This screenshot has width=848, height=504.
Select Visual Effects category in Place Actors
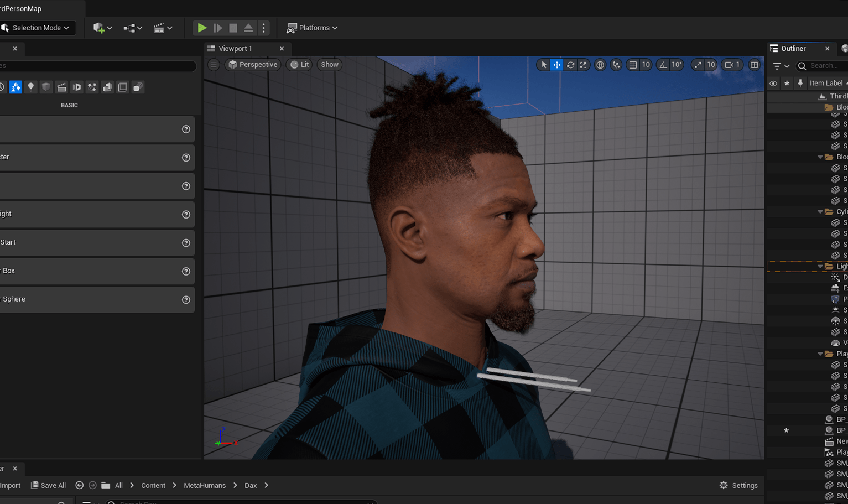tap(92, 87)
